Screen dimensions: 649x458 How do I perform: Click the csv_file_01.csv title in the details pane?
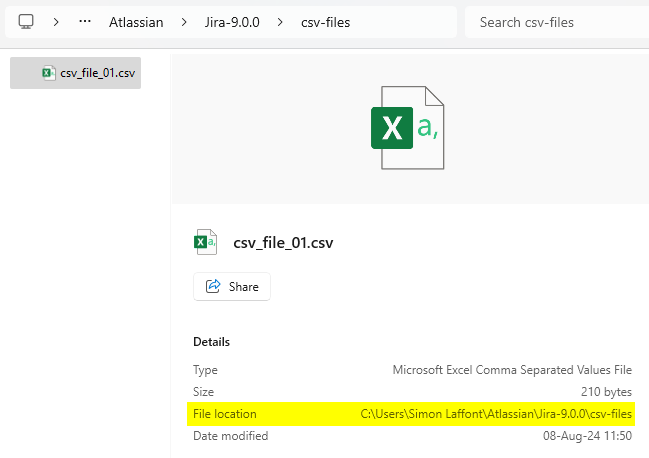point(283,242)
